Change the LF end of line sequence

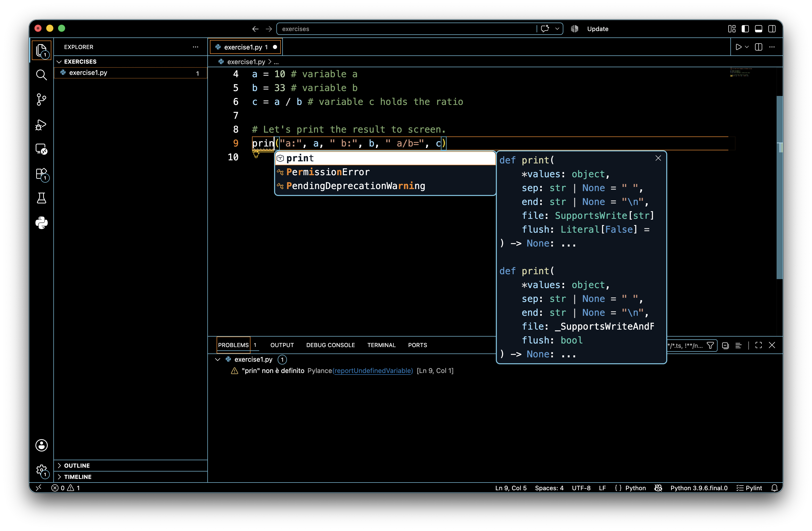602,488
